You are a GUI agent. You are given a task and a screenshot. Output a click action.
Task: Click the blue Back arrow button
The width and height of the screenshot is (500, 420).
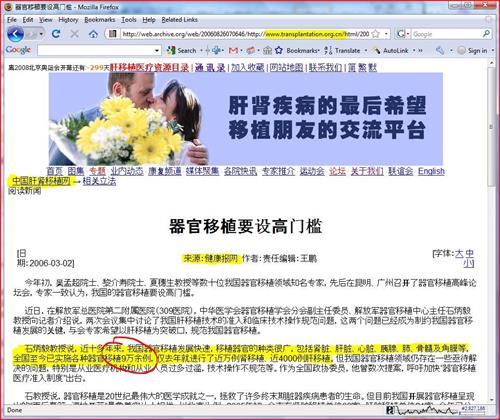pyautogui.click(x=15, y=34)
